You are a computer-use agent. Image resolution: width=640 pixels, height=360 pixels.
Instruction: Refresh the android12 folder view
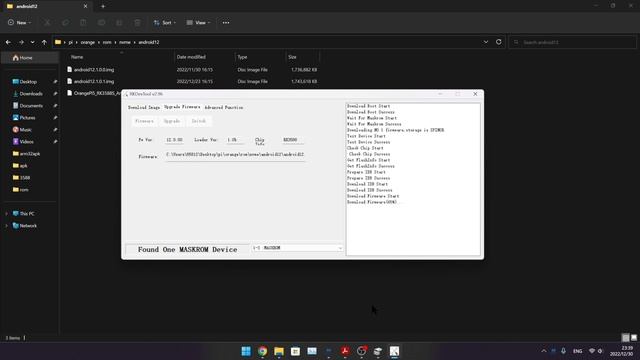pos(498,42)
